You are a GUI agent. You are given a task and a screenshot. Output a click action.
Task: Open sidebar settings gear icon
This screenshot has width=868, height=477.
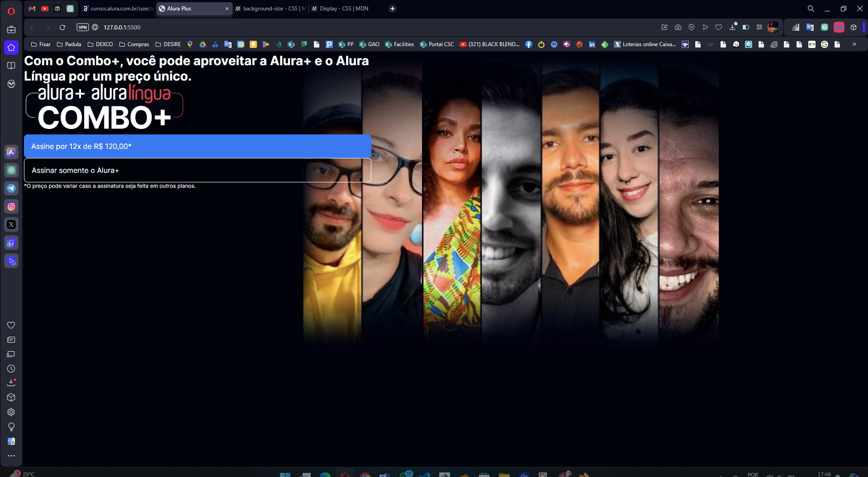point(11,412)
